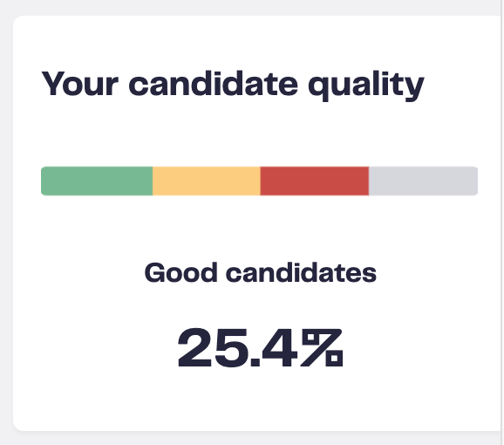Click the word "quality" in the heading
This screenshot has height=445, width=504.
(x=366, y=86)
